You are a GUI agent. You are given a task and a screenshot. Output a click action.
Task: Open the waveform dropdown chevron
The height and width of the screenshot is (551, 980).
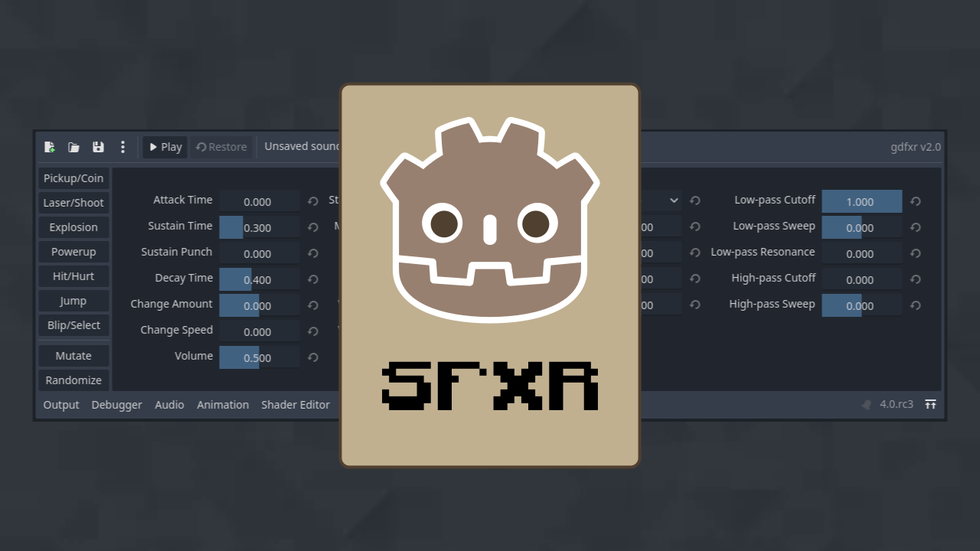674,201
